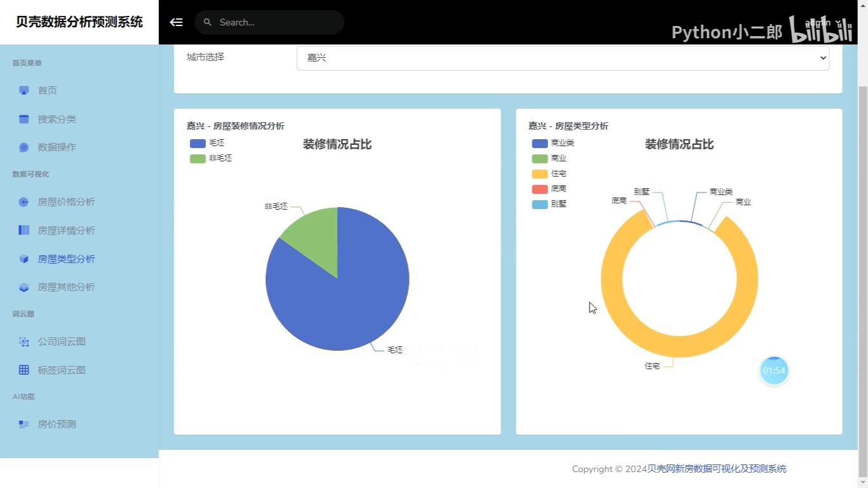
Task: Open 房屋价格分析 using its chart icon
Action: click(24, 201)
